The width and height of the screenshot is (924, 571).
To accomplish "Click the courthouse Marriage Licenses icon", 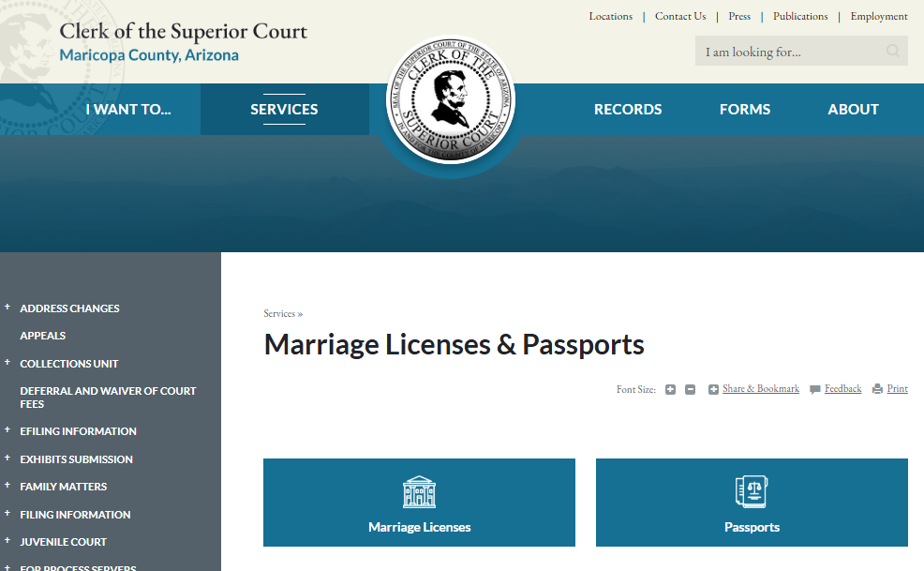I will [419, 491].
